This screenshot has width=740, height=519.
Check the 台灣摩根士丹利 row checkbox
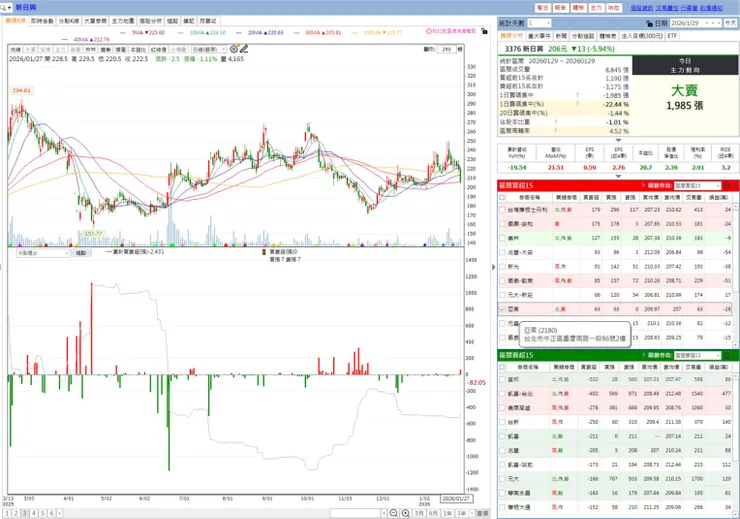(502, 210)
